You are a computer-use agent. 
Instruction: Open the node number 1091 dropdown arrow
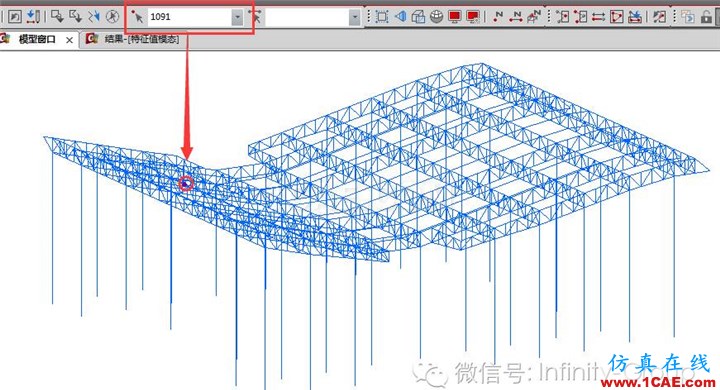pos(237,17)
